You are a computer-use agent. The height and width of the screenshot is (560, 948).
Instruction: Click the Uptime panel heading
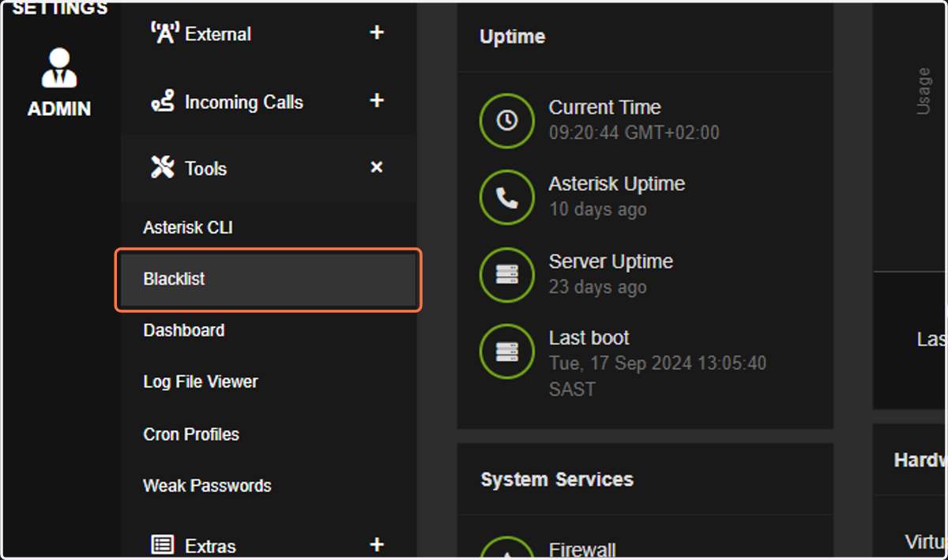[513, 37]
